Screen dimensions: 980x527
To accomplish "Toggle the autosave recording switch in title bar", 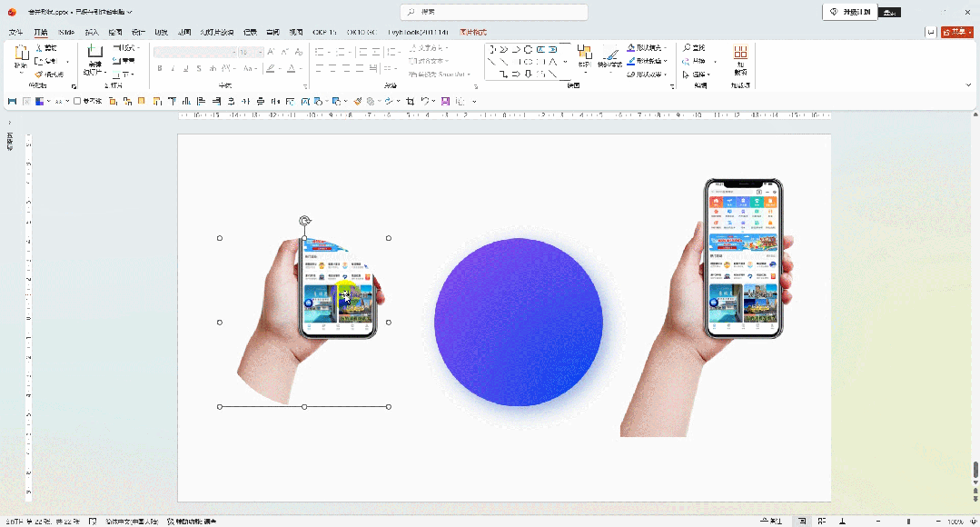I will click(x=889, y=12).
